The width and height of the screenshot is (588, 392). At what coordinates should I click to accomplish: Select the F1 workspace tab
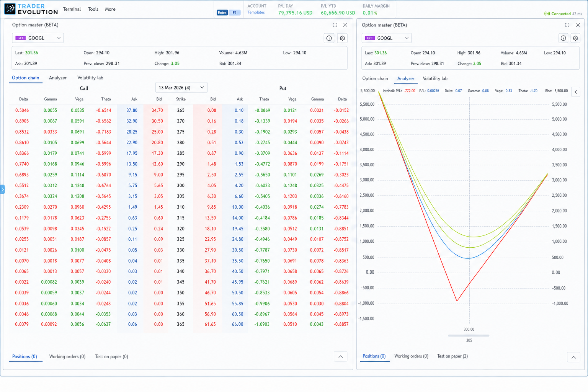click(235, 13)
